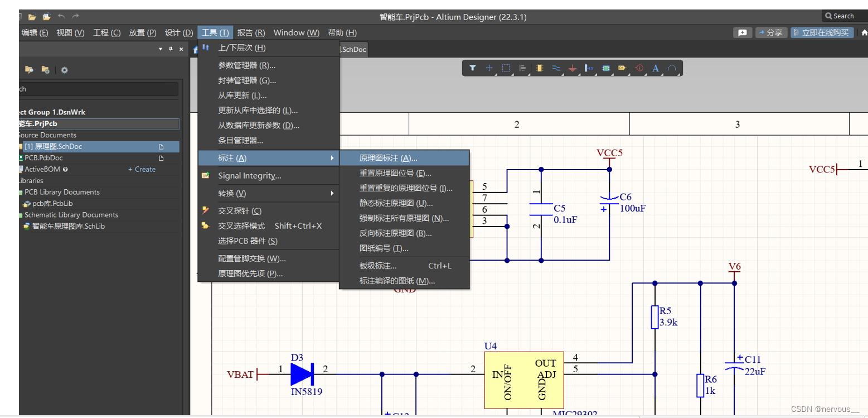Collapse the Projects panel pin toggle

(x=172, y=49)
